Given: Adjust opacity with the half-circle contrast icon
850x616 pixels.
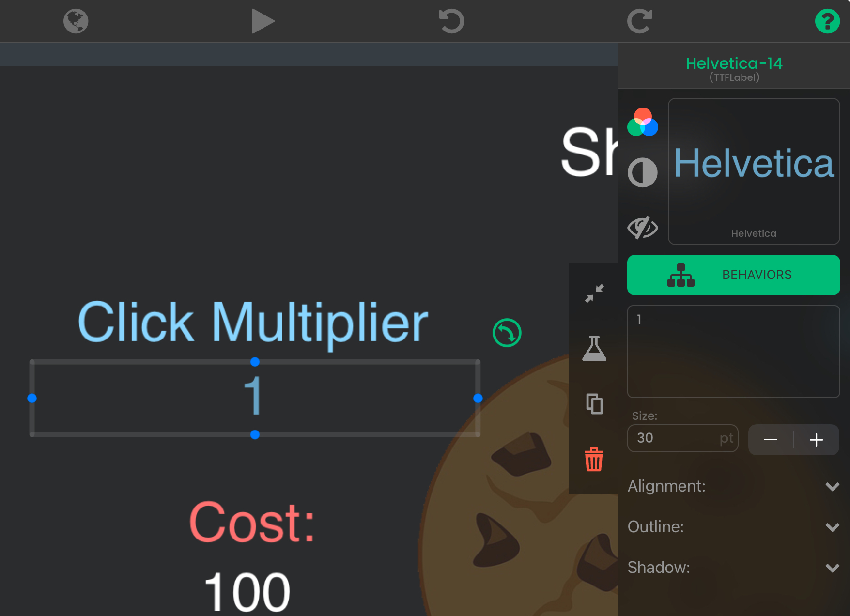Looking at the screenshot, I should tap(643, 172).
